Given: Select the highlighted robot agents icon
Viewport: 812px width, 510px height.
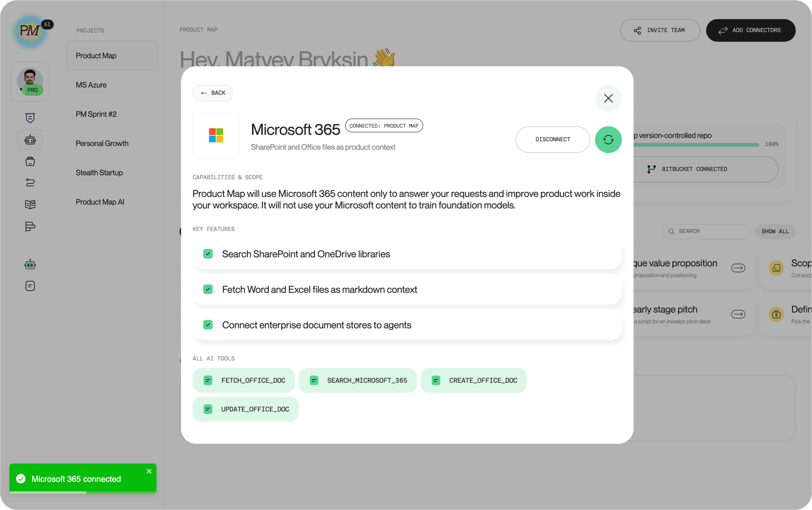Looking at the screenshot, I should pyautogui.click(x=30, y=140).
